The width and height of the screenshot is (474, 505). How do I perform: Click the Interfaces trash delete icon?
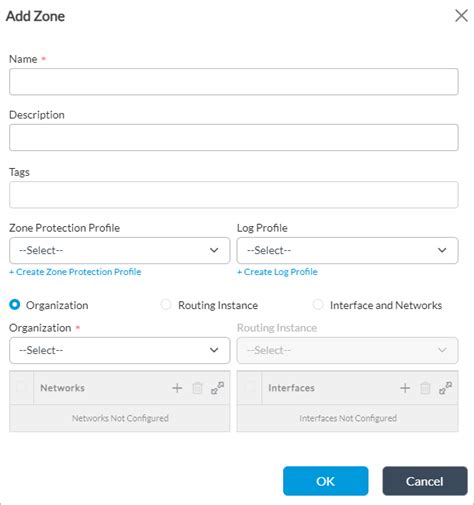425,388
